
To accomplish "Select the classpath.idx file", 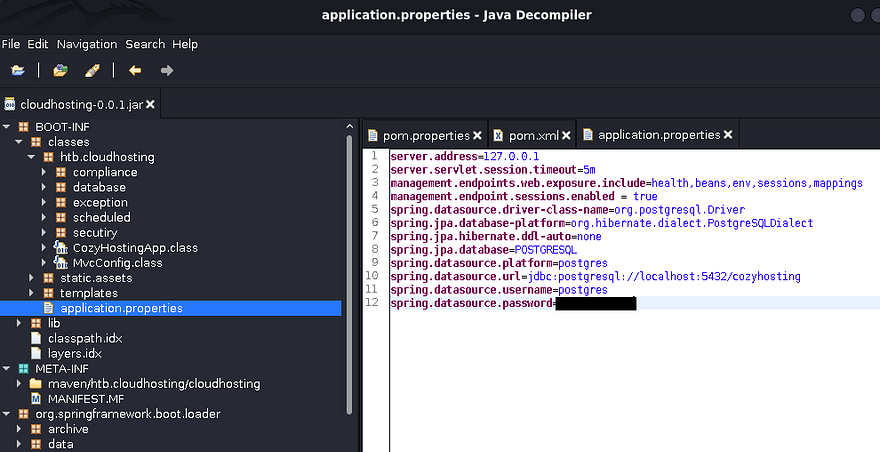I will [84, 338].
